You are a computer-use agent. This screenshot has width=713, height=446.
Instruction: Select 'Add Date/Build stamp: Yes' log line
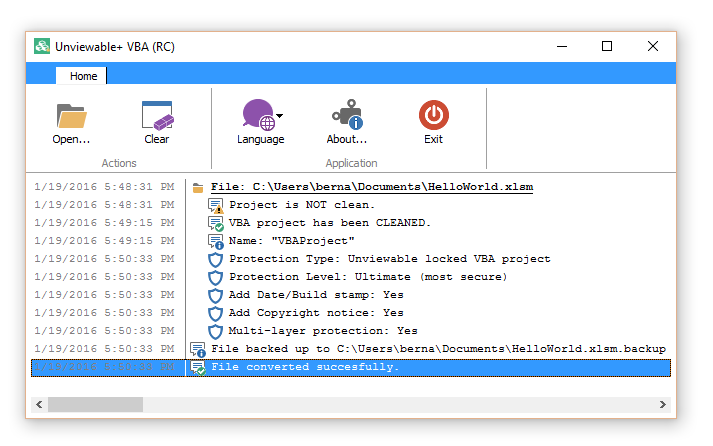(316, 295)
